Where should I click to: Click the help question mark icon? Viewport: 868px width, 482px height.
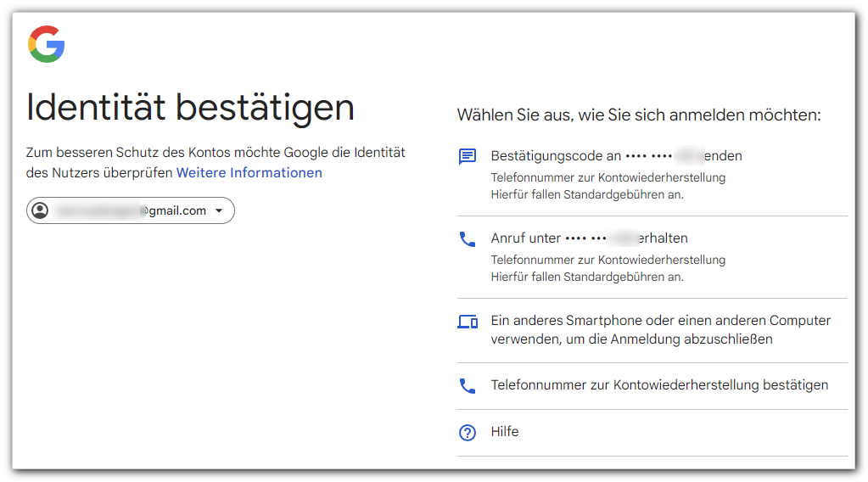pyautogui.click(x=468, y=432)
